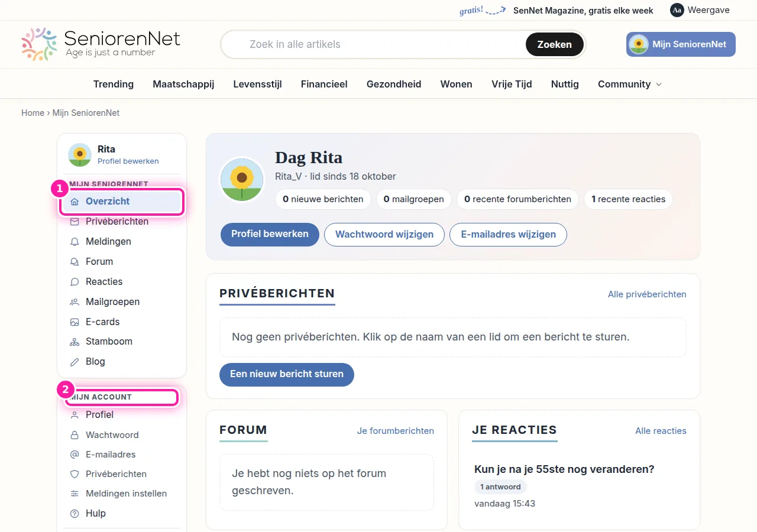Screen dimensions: 757x532
Task: Click the pencil icon beside Blog
Action: tap(75, 362)
